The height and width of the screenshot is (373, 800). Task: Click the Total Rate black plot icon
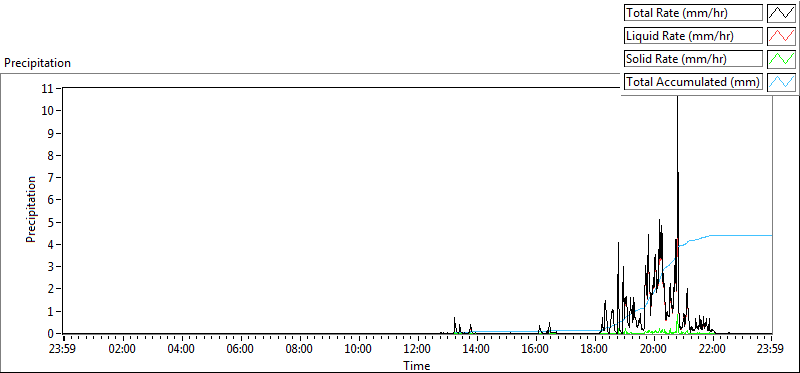[781, 13]
